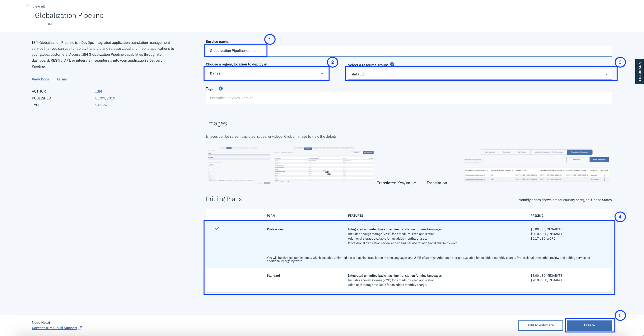Click the external link icon after Contact IBM Cloud Support
The height and width of the screenshot is (336, 644).
click(x=80, y=328)
